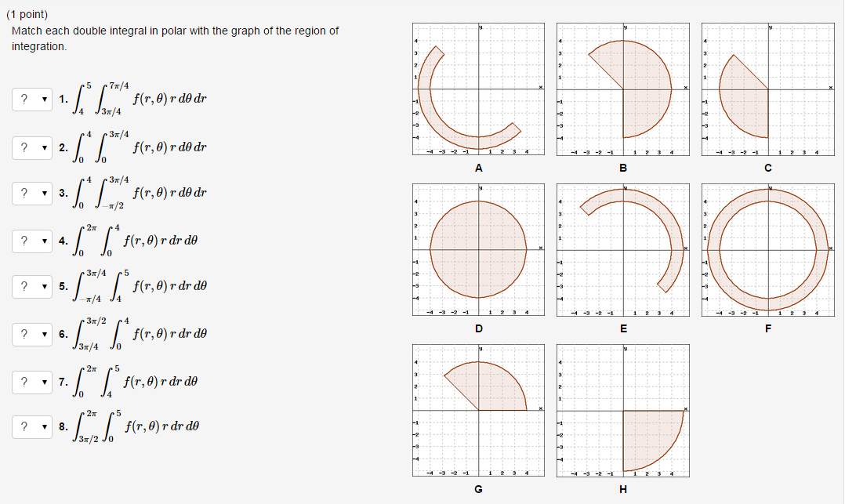Open the answer dropdown for integral 6
845x504 pixels.
pos(31,333)
